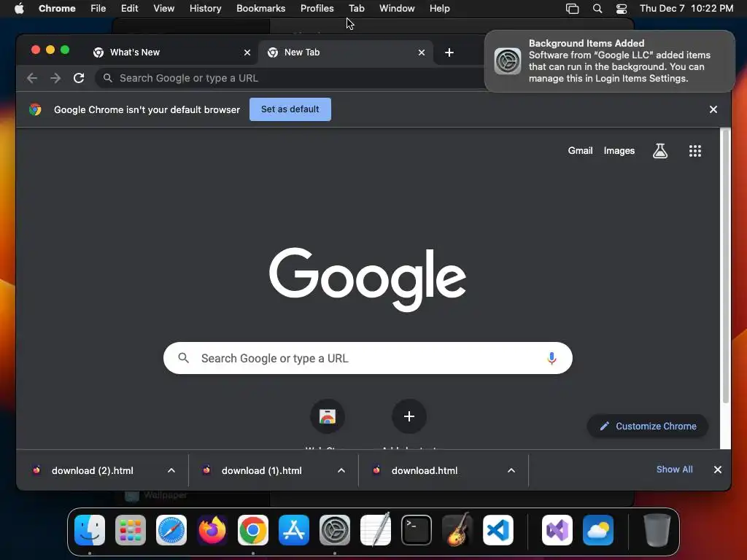Open Customize Chrome panel

point(648,426)
